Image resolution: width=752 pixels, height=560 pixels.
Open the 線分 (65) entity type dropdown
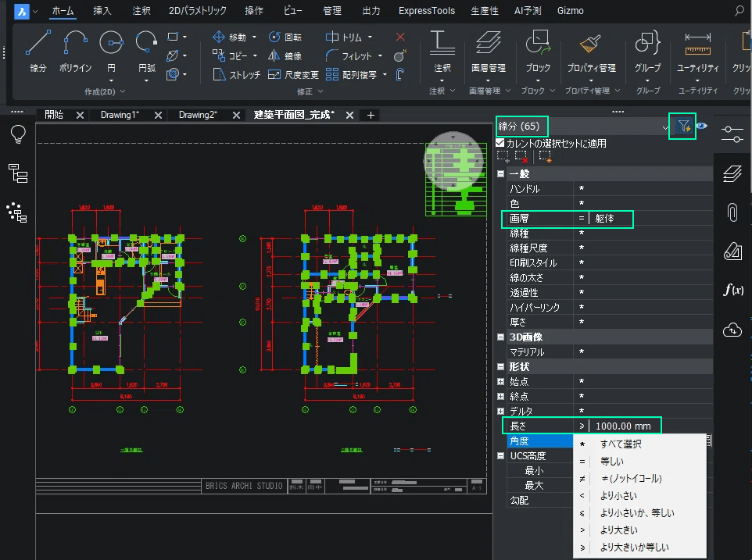664,127
